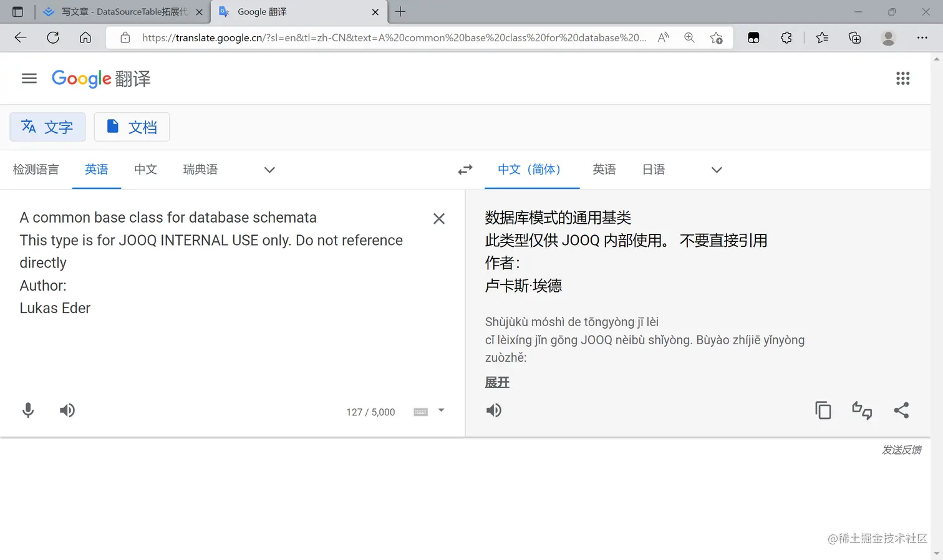943x560 pixels.
Task: Expand input tools dropdown arrow
Action: tap(441, 410)
